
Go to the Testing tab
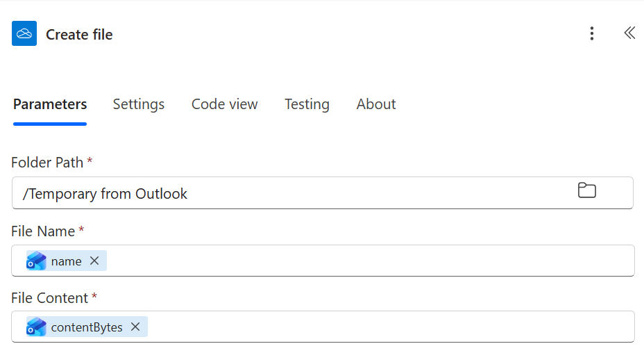(x=307, y=104)
